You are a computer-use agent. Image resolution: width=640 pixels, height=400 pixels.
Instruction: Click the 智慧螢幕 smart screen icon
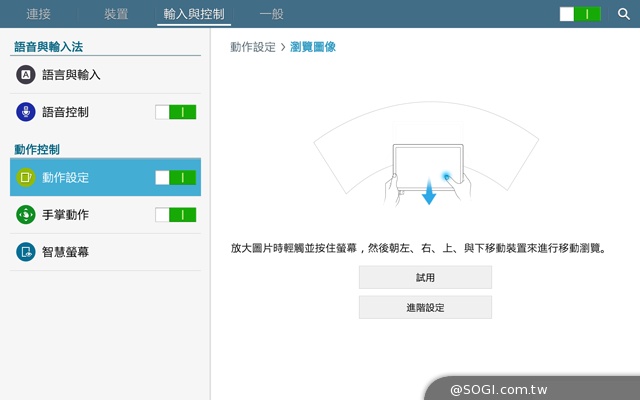[x=26, y=252]
